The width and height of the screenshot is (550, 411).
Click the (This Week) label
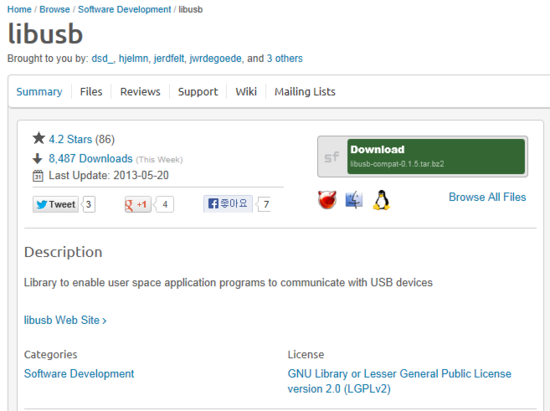tap(159, 160)
